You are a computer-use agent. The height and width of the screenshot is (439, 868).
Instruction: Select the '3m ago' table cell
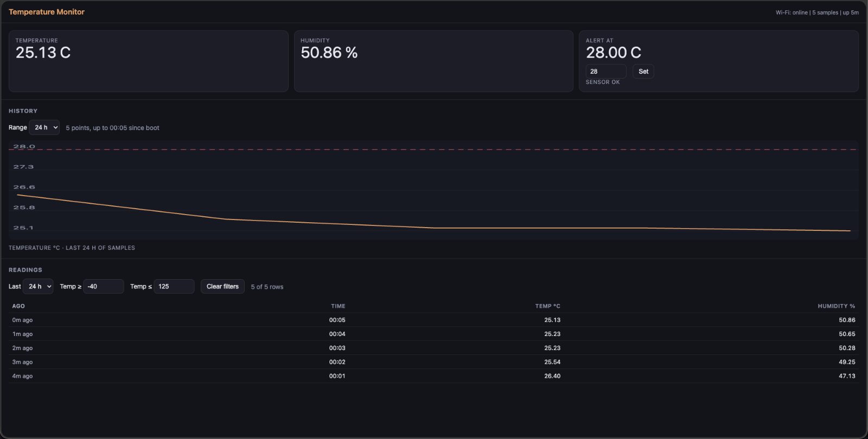point(22,362)
